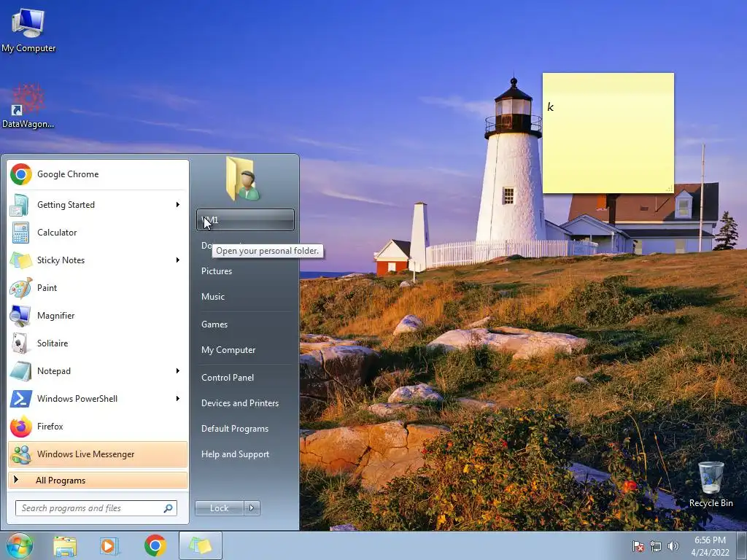Click the user account picture folder icon

click(244, 179)
